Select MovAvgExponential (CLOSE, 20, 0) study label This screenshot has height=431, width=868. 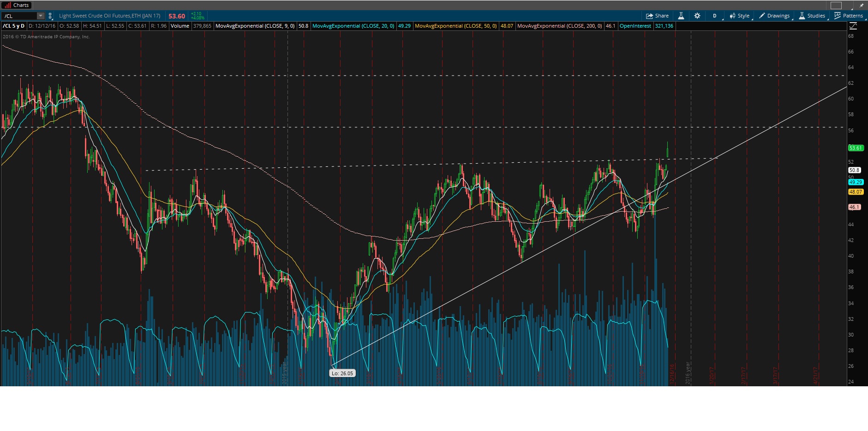tap(353, 26)
